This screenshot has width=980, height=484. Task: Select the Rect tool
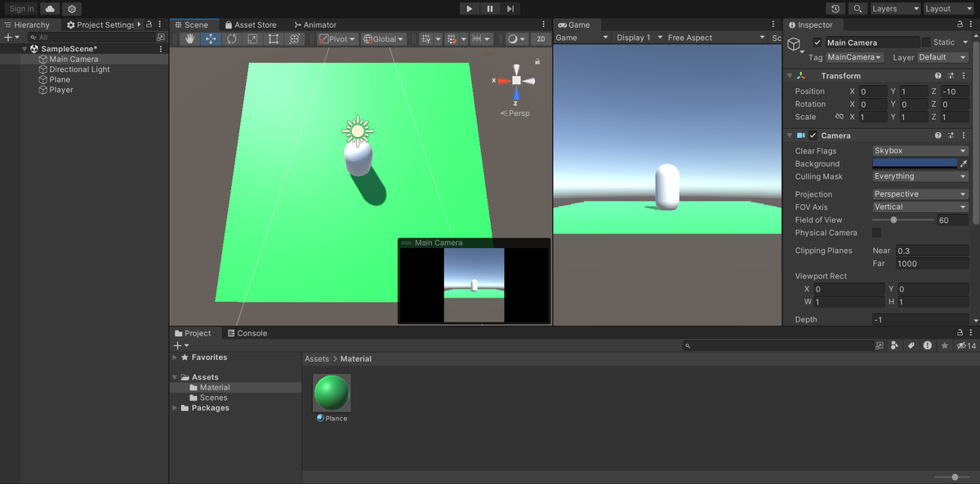tap(274, 39)
